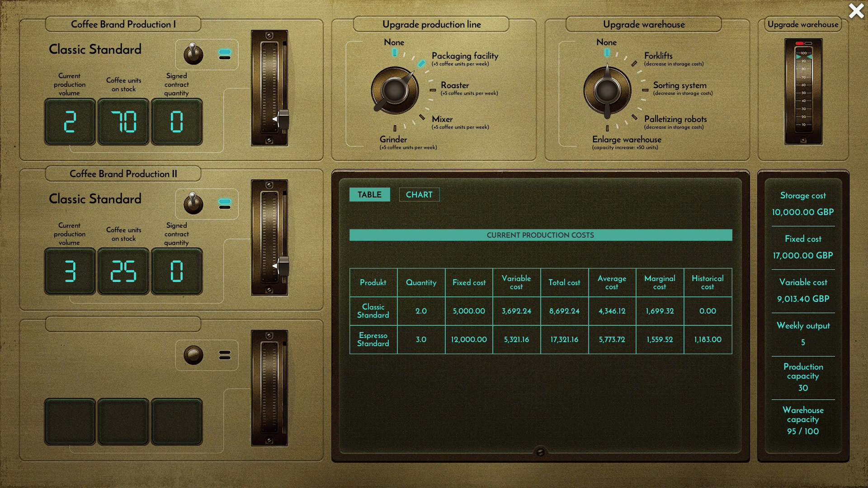This screenshot has width=868, height=488.
Task: Close the production screen with X
Action: click(856, 11)
